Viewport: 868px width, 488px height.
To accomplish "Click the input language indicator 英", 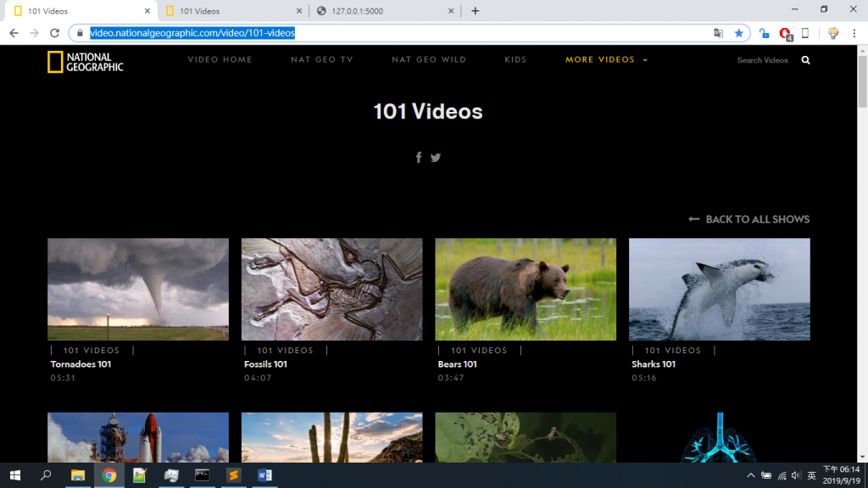I will click(x=811, y=475).
